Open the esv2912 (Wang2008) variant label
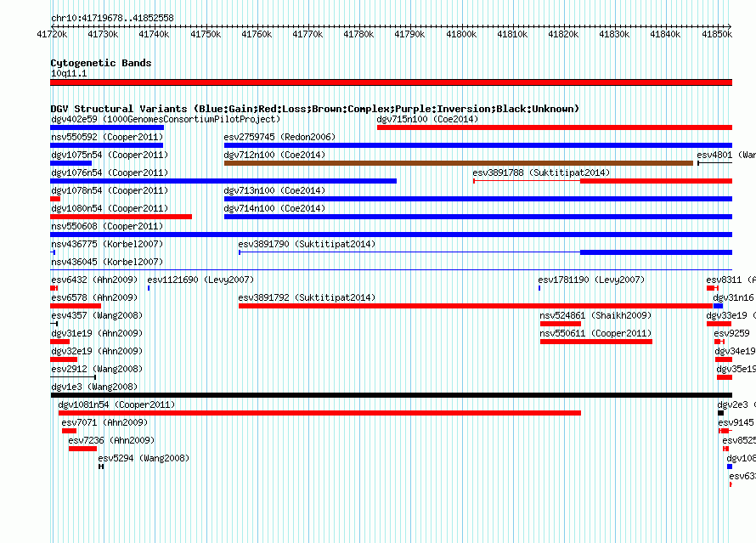This screenshot has height=543, width=756. 97,369
